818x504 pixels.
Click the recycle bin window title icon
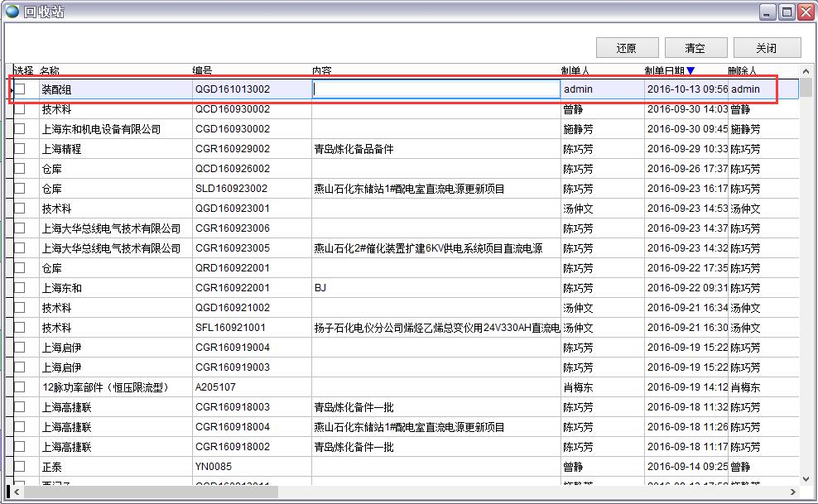12,12
